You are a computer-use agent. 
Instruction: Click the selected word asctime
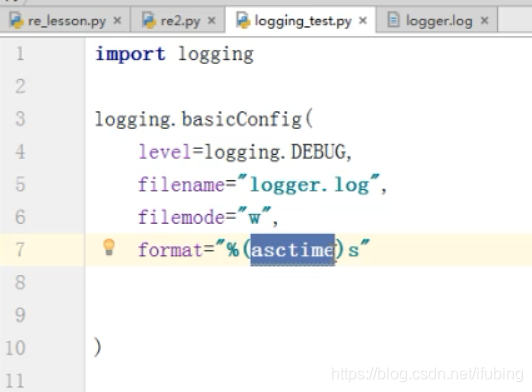(x=292, y=250)
